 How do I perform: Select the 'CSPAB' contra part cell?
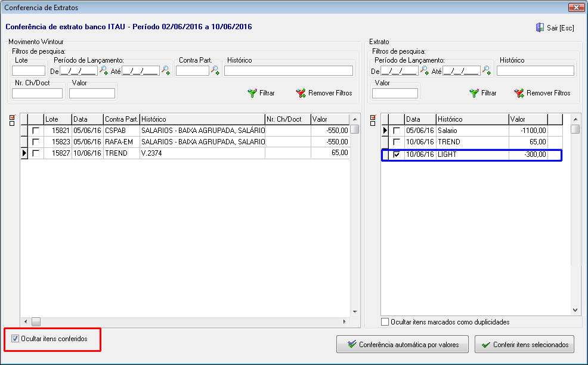pos(122,131)
